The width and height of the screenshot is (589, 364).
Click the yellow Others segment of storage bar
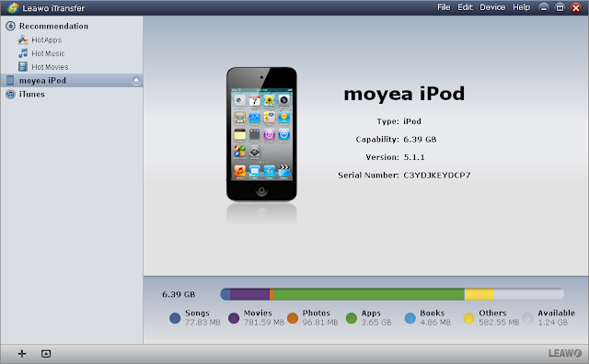pyautogui.click(x=479, y=294)
